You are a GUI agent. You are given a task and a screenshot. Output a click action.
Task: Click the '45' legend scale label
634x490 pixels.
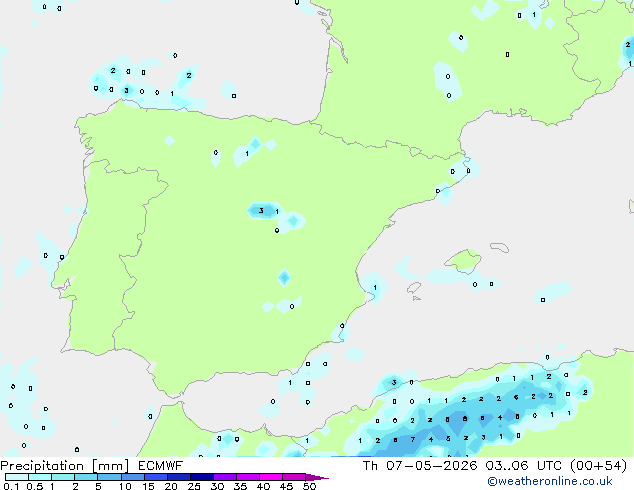point(286,486)
